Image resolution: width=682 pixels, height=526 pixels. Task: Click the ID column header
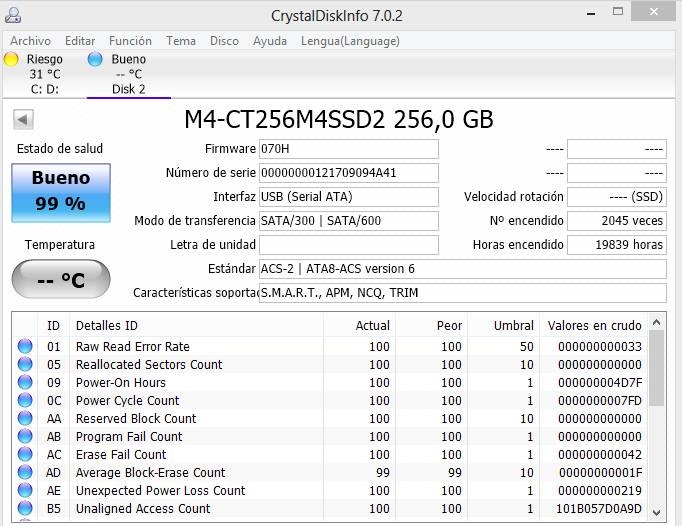(x=53, y=325)
